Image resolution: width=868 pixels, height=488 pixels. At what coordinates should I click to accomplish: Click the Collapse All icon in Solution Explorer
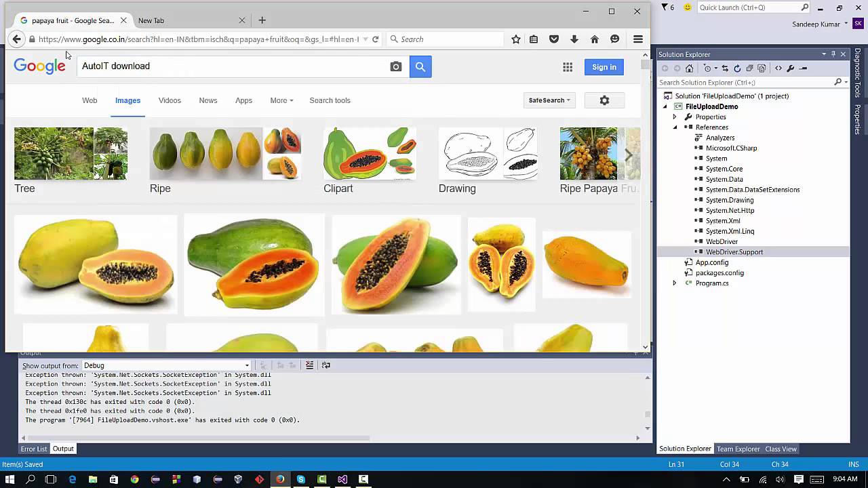[x=749, y=68]
